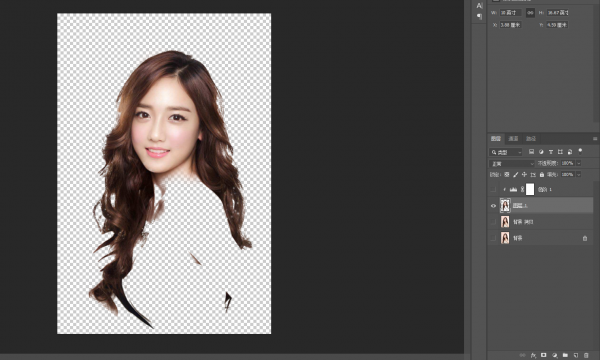Filter layers by smart objects icon
The height and width of the screenshot is (360, 600).
coord(570,152)
